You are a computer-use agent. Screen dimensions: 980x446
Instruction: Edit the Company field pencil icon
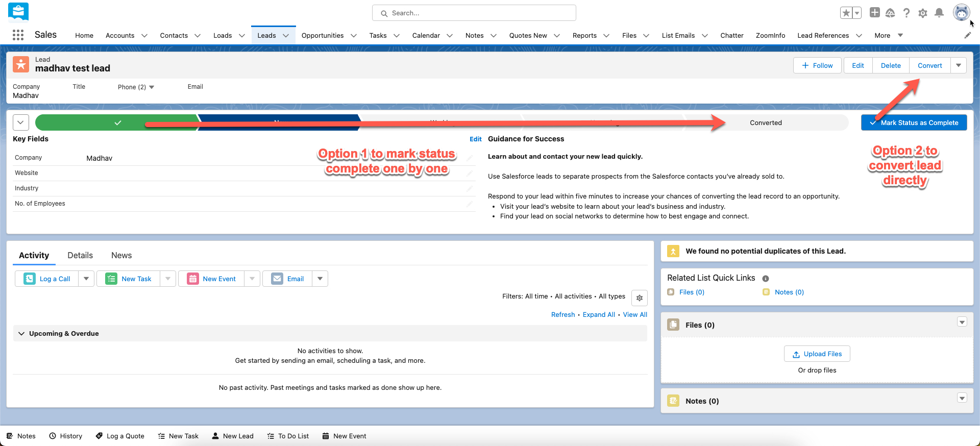[x=469, y=158]
